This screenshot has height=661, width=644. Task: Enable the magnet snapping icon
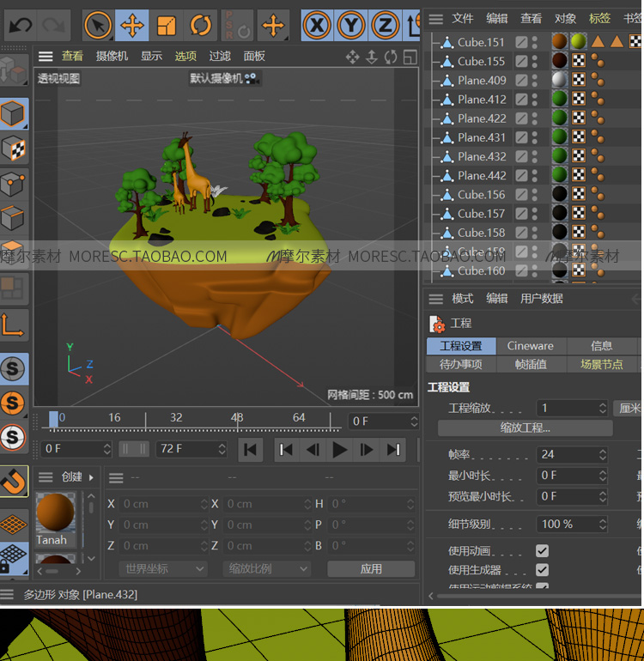[x=15, y=482]
